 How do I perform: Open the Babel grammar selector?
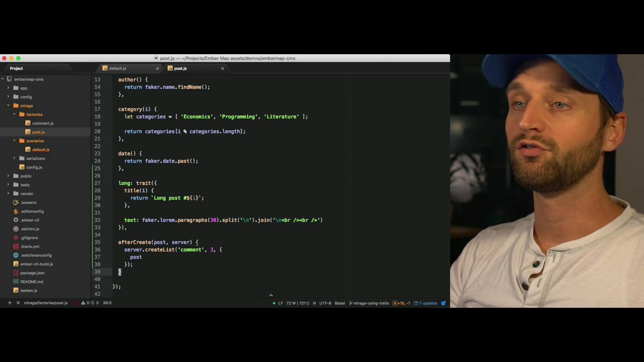339,303
